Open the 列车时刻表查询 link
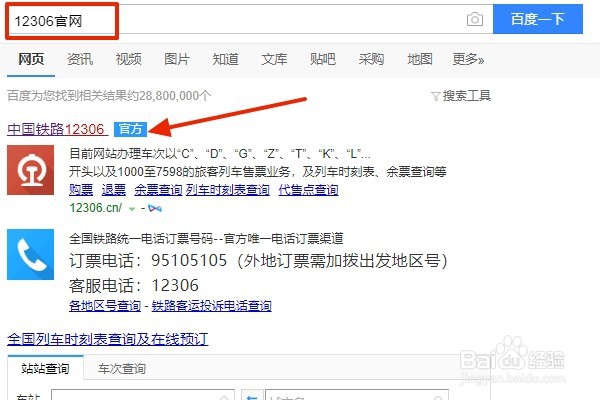Screen dimensions: 600x400 (x=228, y=189)
